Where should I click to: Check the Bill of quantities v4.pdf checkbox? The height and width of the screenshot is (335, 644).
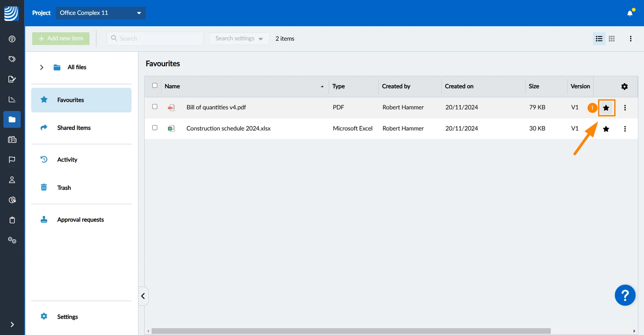point(155,107)
